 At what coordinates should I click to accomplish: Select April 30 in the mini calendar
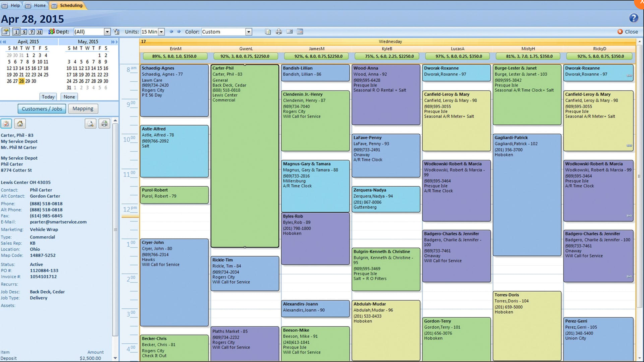(34, 81)
